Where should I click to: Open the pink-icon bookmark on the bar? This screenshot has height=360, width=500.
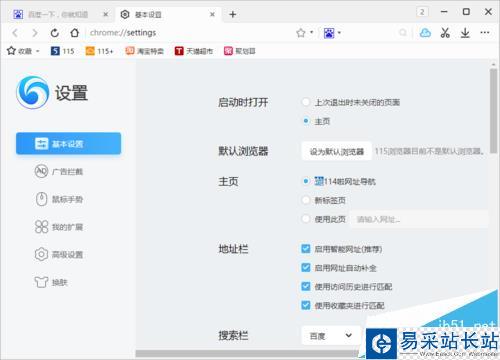(240, 51)
